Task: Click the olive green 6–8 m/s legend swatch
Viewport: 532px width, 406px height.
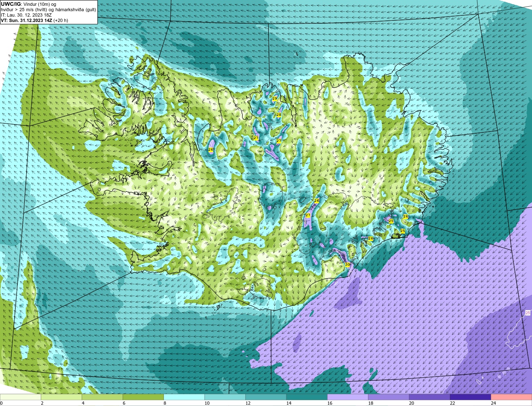Action: click(x=143, y=397)
